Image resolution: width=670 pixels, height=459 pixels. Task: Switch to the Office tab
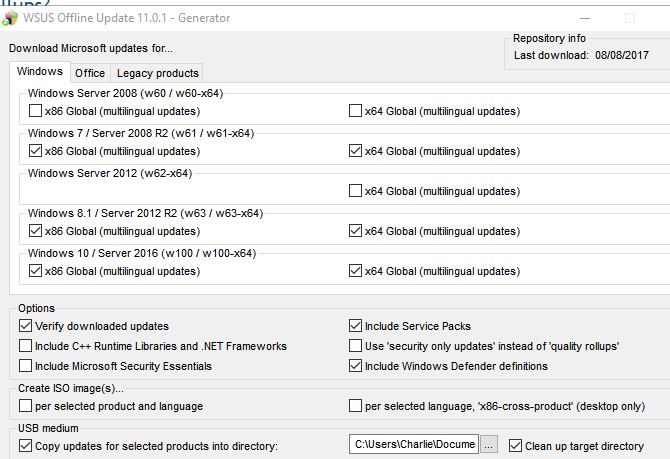point(90,73)
